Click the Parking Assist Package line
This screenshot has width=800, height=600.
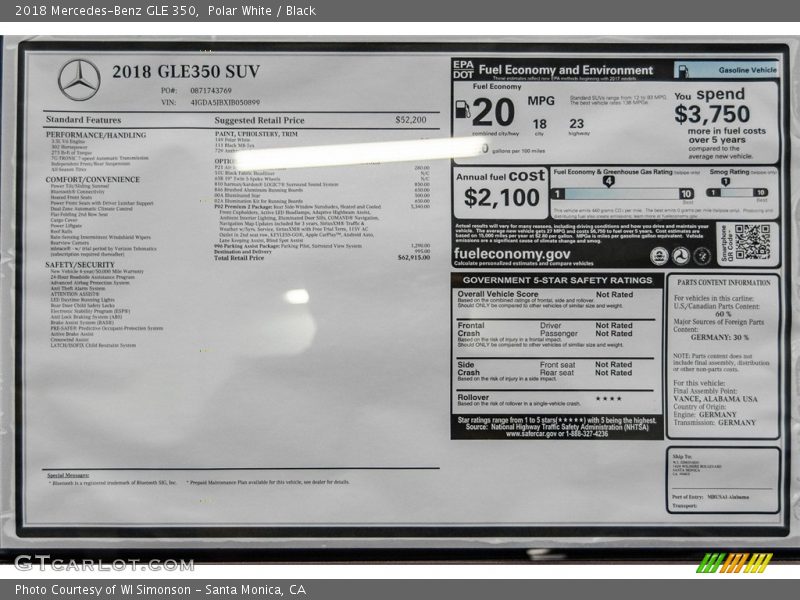tap(288, 246)
